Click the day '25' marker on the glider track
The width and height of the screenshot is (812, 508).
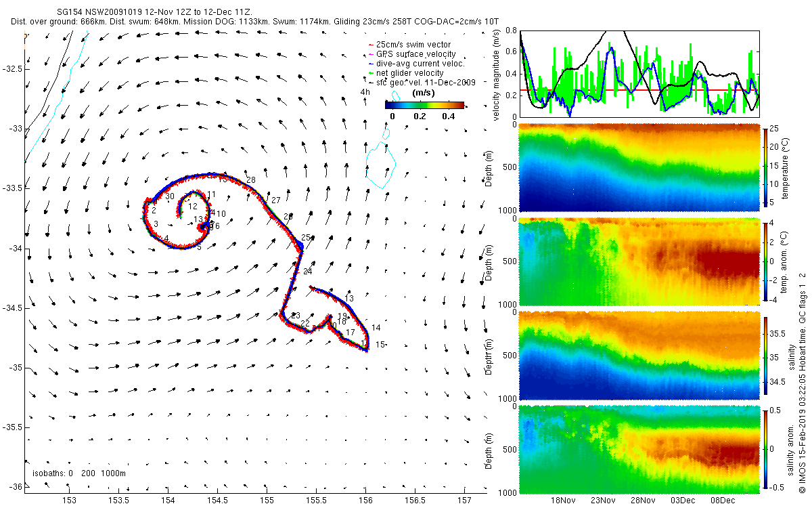(306, 238)
